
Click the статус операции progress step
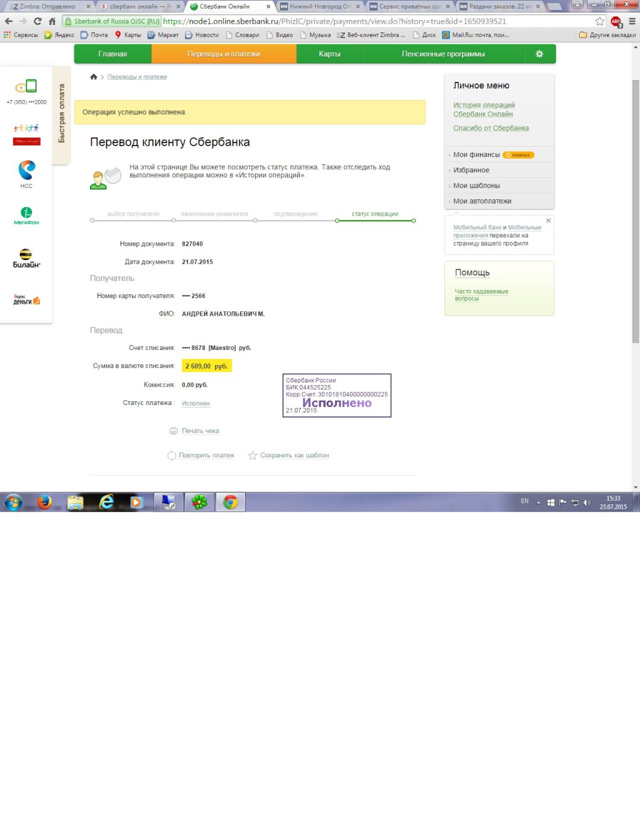375,214
